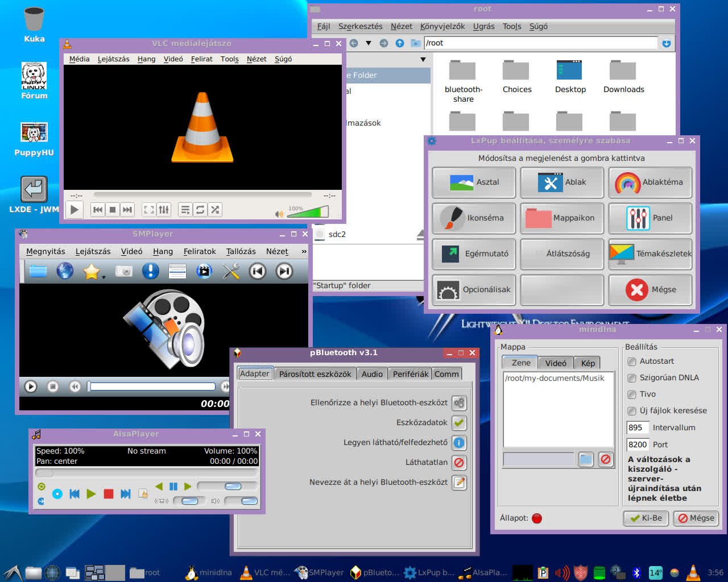This screenshot has height=582, width=728.
Task: Click Eszközadatok green checkmark button
Action: pyautogui.click(x=459, y=422)
